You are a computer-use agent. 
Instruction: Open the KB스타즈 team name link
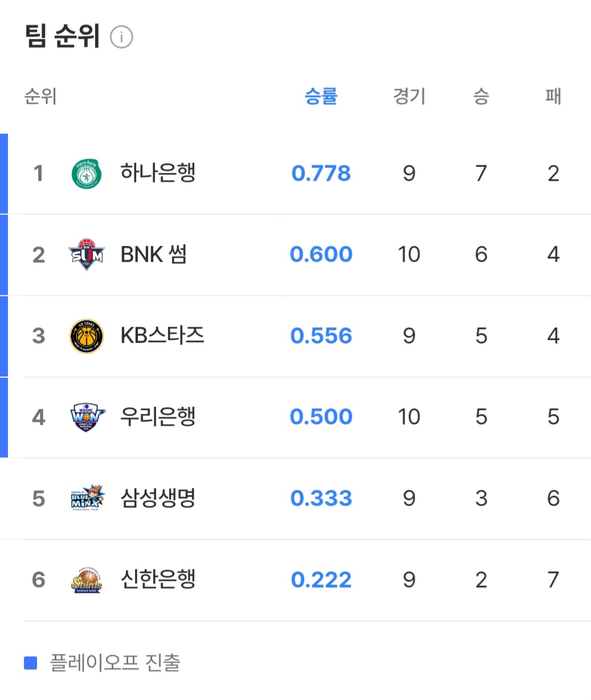tap(162, 336)
